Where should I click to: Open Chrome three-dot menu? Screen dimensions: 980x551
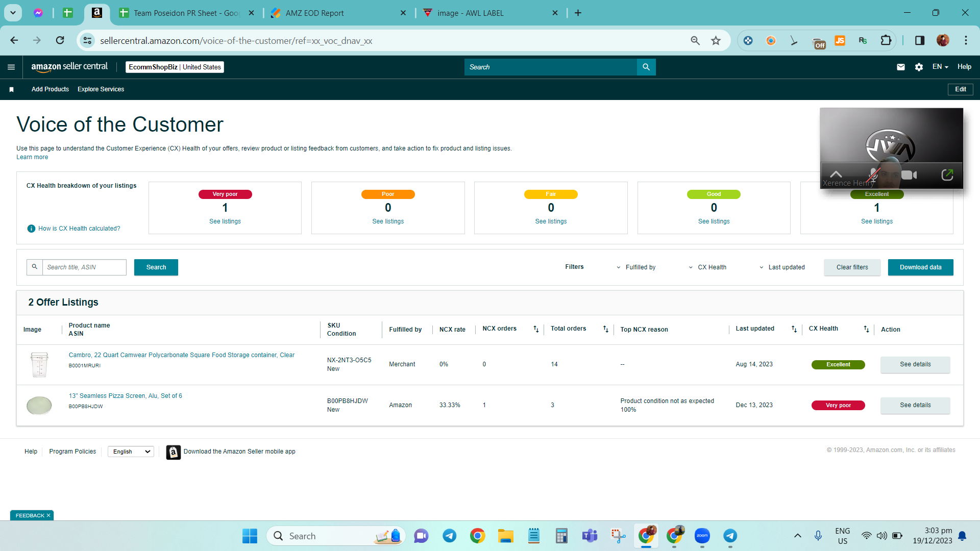pyautogui.click(x=966, y=40)
